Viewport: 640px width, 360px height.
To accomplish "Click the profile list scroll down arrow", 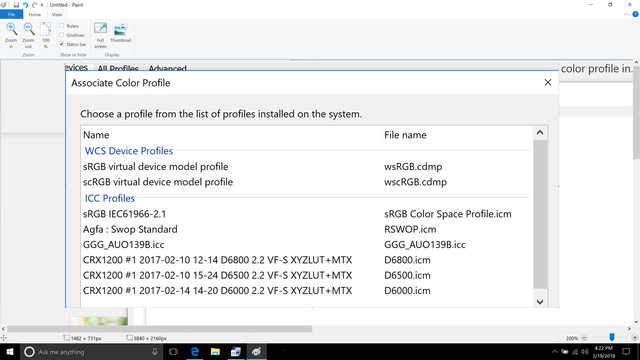I will coord(540,302).
